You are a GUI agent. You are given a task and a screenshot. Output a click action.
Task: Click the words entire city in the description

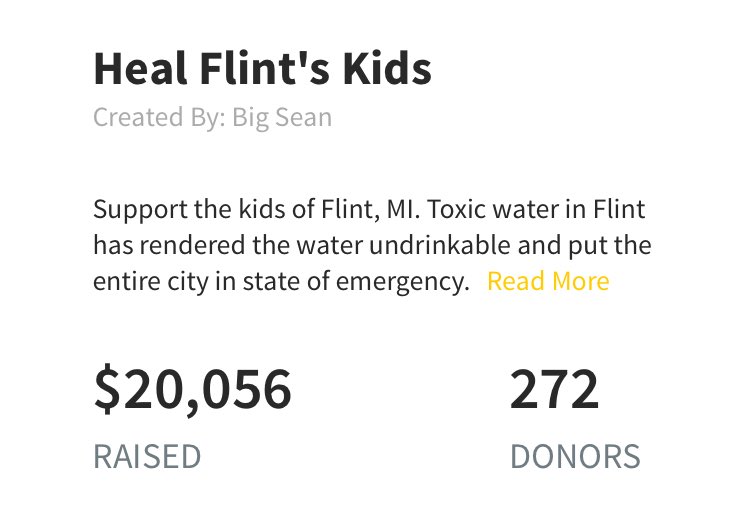click(151, 282)
